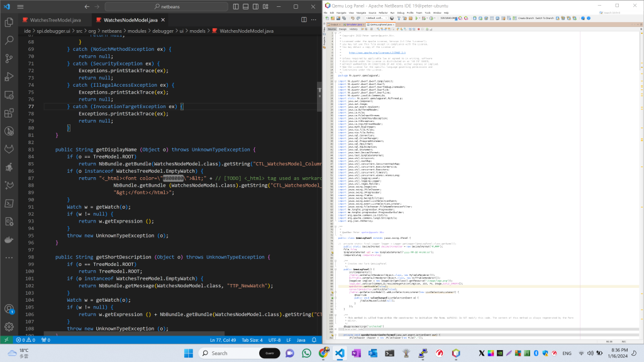This screenshot has width=644, height=362.
Task: Open Outlook from the taskbar
Action: point(373,353)
